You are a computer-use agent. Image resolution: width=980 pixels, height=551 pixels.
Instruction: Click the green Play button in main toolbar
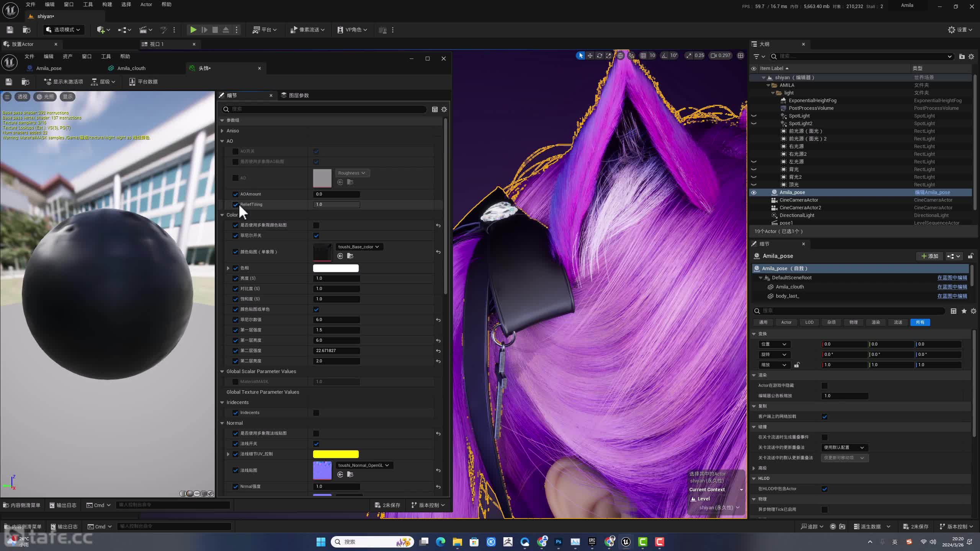pos(193,30)
